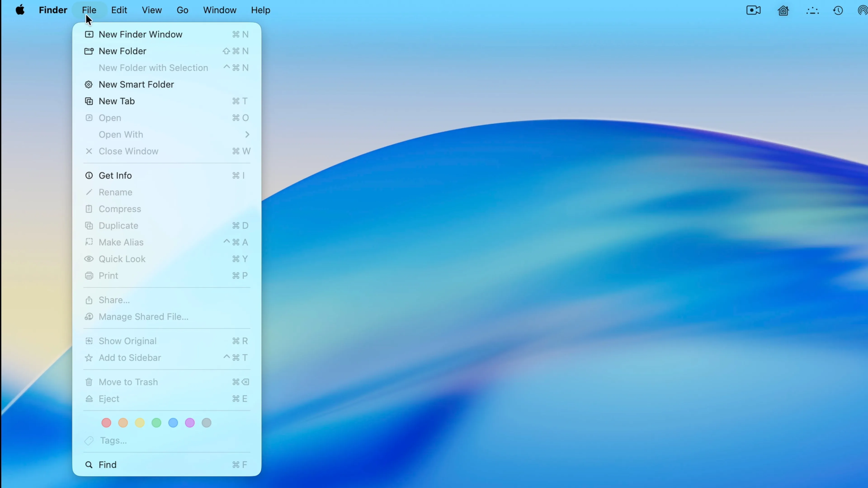Click the Print printer icon
The image size is (868, 488).
pyautogui.click(x=89, y=275)
